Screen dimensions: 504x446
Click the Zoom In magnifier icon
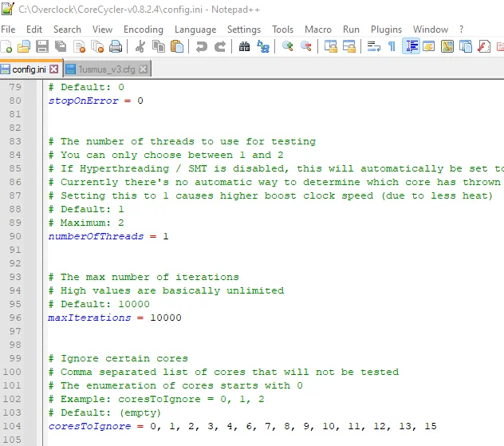tap(287, 46)
